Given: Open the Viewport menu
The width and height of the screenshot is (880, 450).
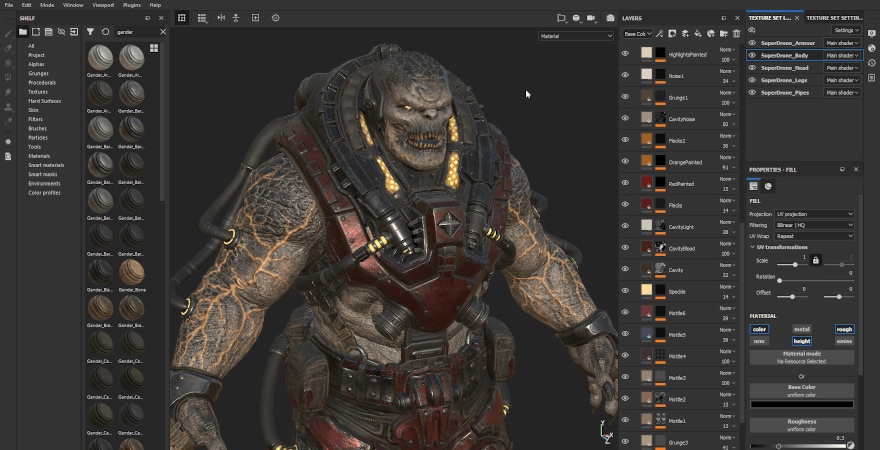Looking at the screenshot, I should point(104,4).
